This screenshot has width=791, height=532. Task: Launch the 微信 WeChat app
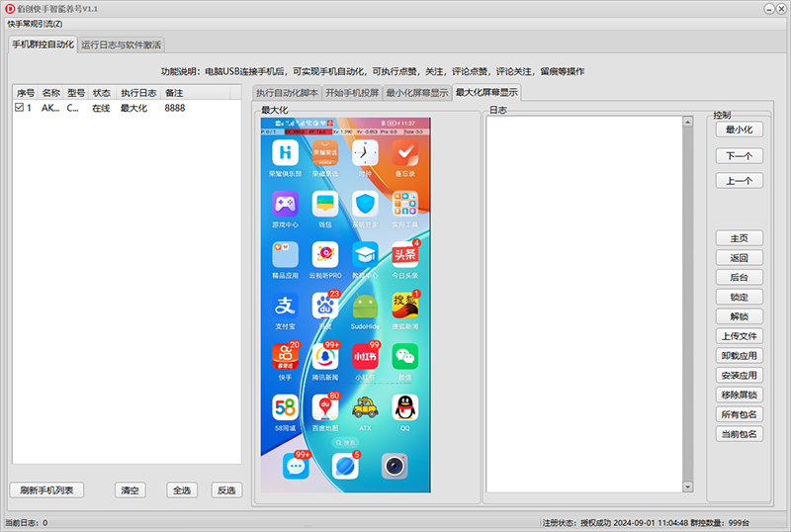[x=405, y=357]
